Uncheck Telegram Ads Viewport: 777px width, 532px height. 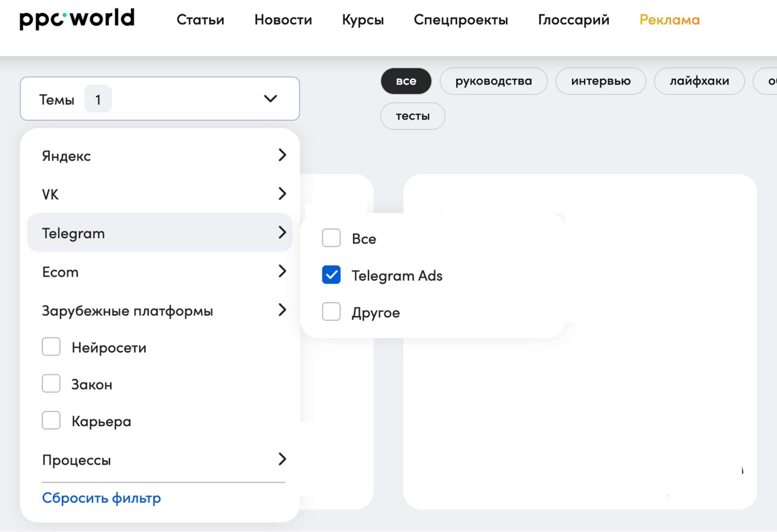click(x=331, y=275)
